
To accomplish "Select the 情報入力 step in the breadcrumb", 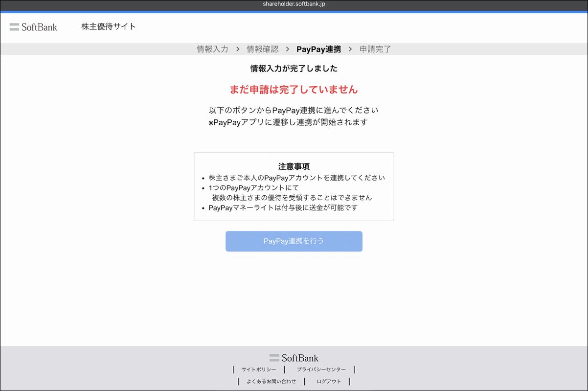I will tap(212, 49).
